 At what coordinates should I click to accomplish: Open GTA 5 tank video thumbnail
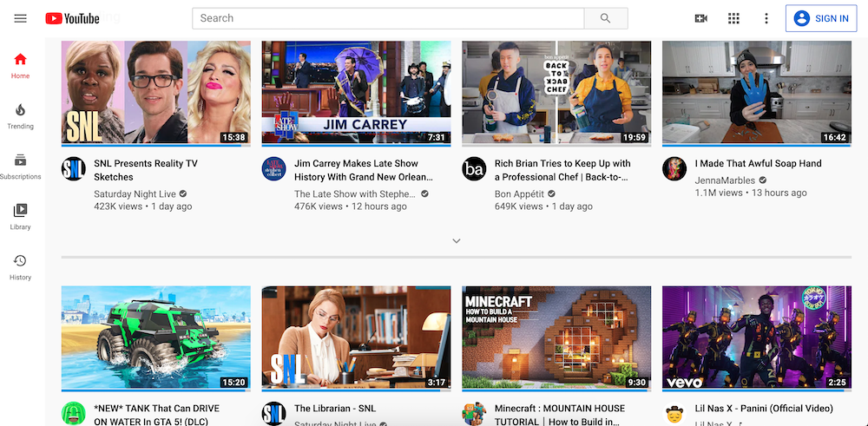[156, 338]
